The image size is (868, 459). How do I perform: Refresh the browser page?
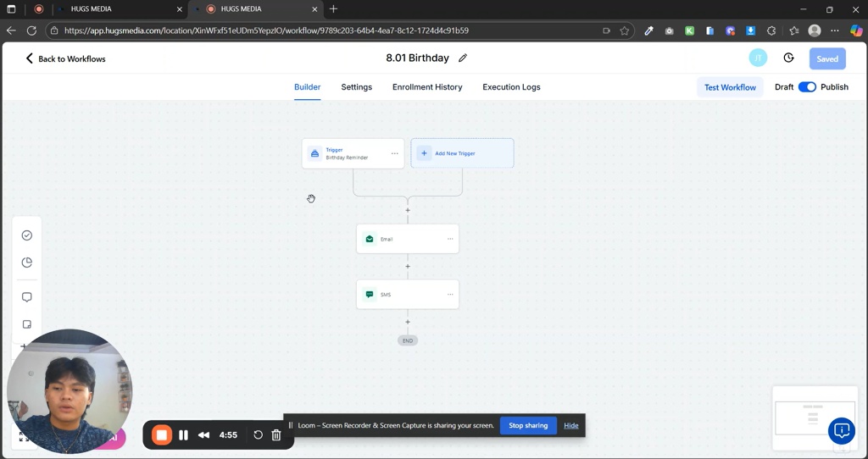click(31, 30)
